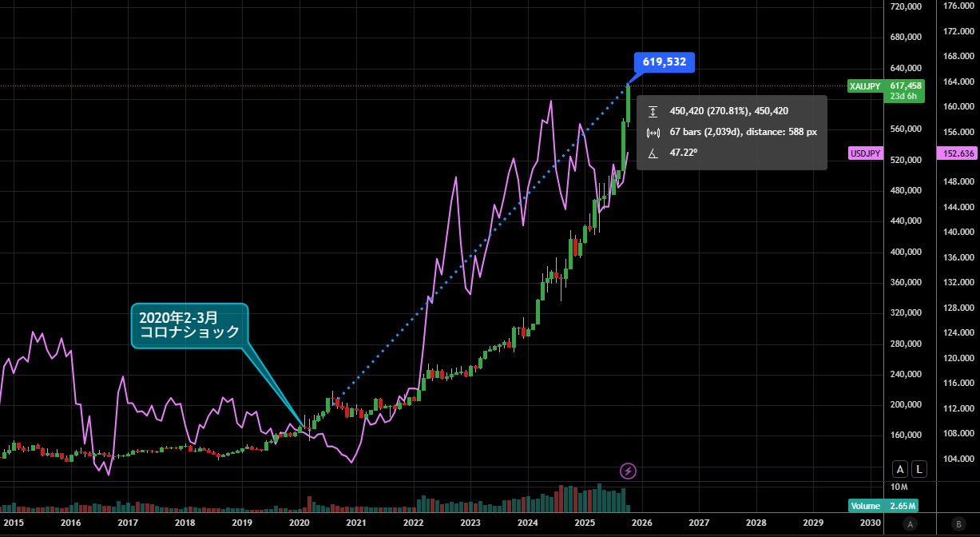Select the XAUJPY symbol label
Image resolution: width=980 pixels, height=537 pixels.
click(x=865, y=86)
